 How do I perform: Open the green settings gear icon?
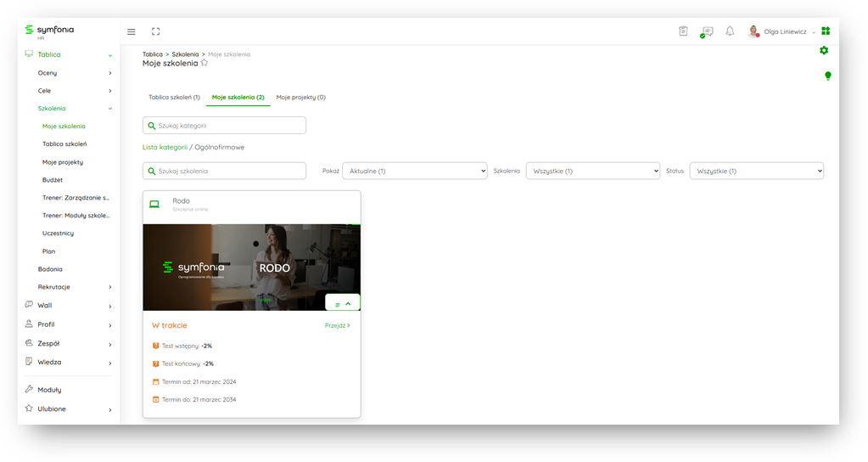click(x=824, y=50)
